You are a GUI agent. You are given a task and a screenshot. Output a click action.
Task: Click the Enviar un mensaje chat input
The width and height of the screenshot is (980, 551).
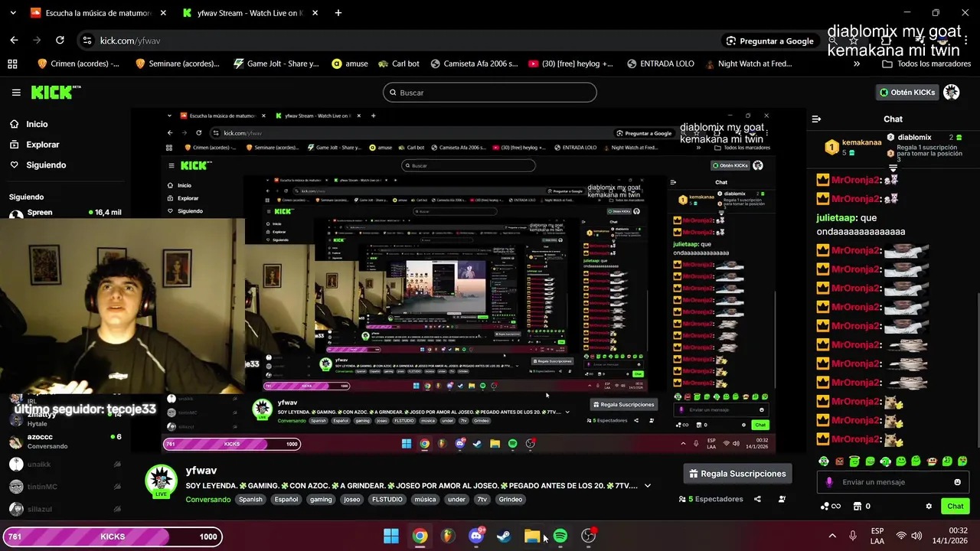coord(893,482)
